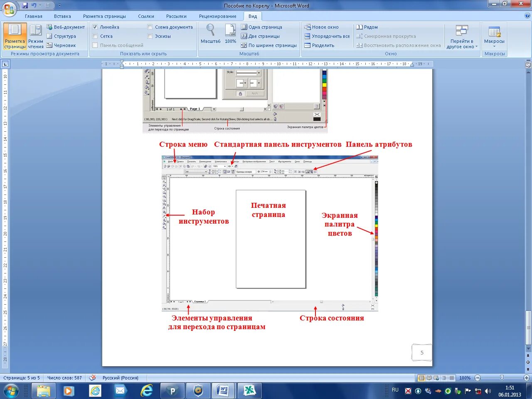Screen dimensions: 532x399
Task: Open Customize Quick Access Toolbar dropdown
Action: click(x=59, y=6)
